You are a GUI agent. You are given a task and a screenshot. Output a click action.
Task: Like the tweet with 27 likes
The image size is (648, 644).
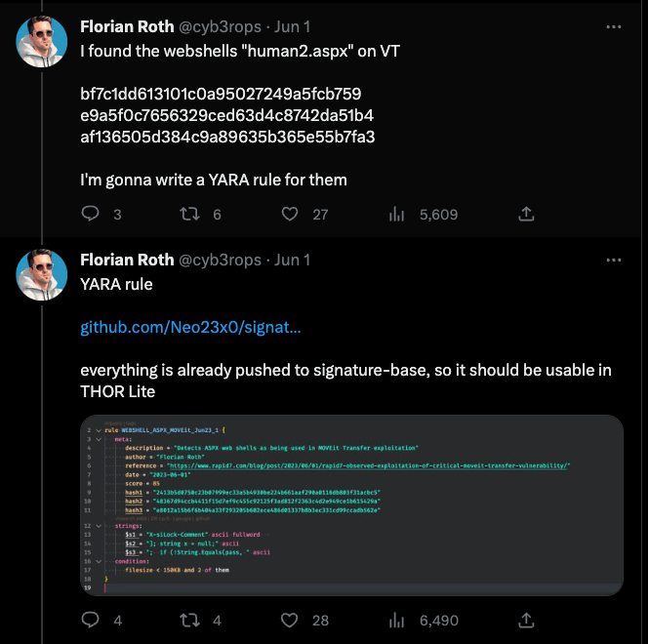[290, 214]
